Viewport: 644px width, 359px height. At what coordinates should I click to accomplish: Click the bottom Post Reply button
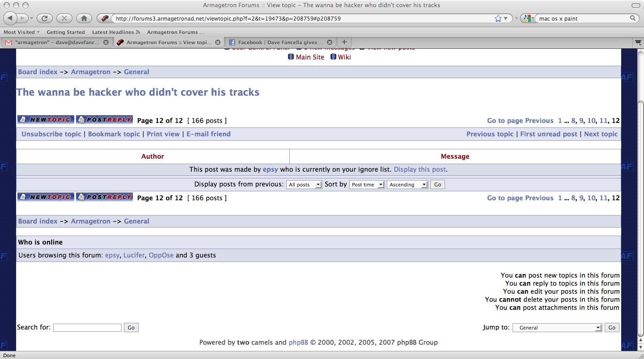pos(104,197)
